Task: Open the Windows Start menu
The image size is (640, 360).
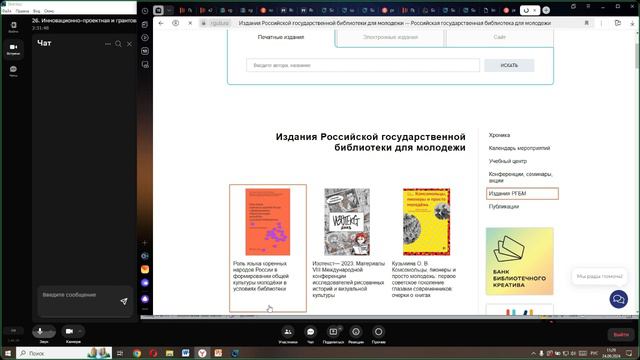Action: [7, 353]
